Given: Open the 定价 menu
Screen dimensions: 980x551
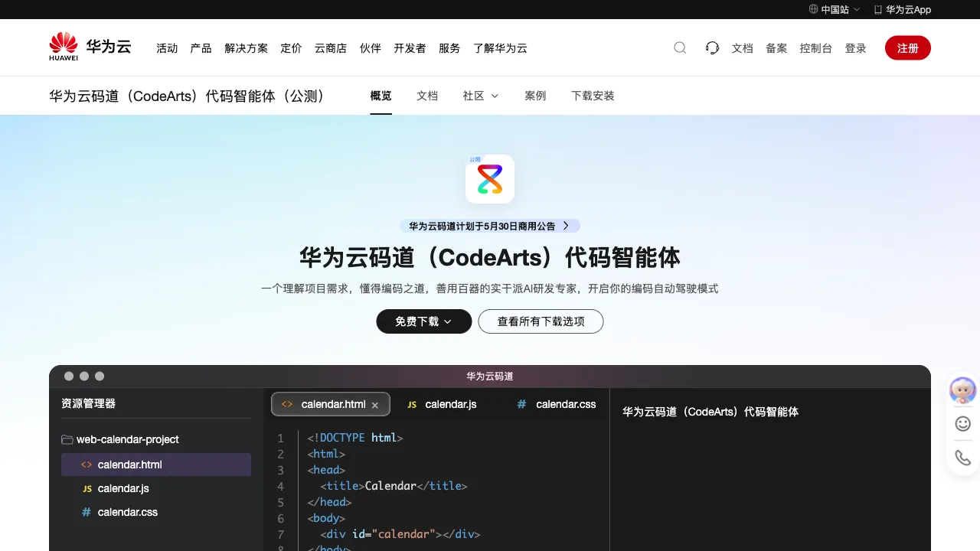Looking at the screenshot, I should [291, 47].
